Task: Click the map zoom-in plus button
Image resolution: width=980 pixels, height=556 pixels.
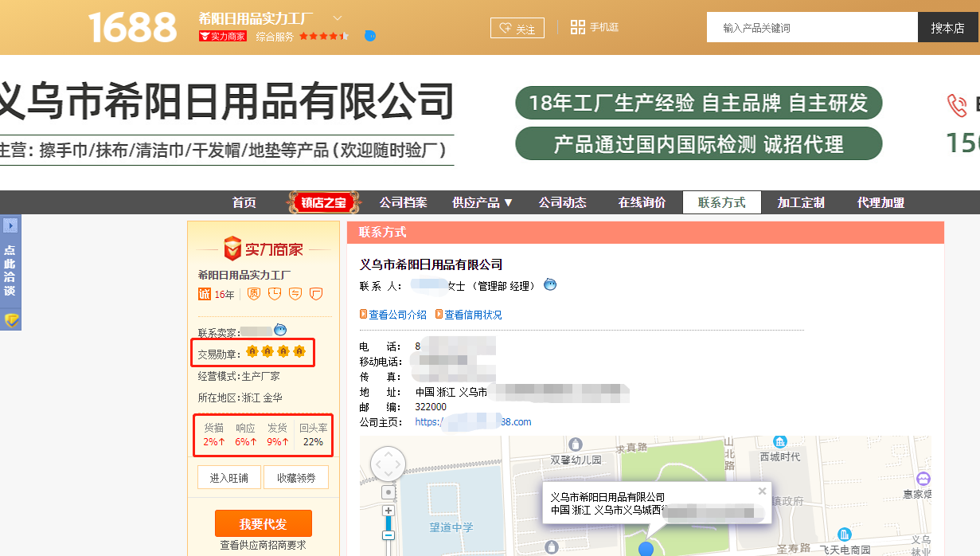Action: point(388,511)
